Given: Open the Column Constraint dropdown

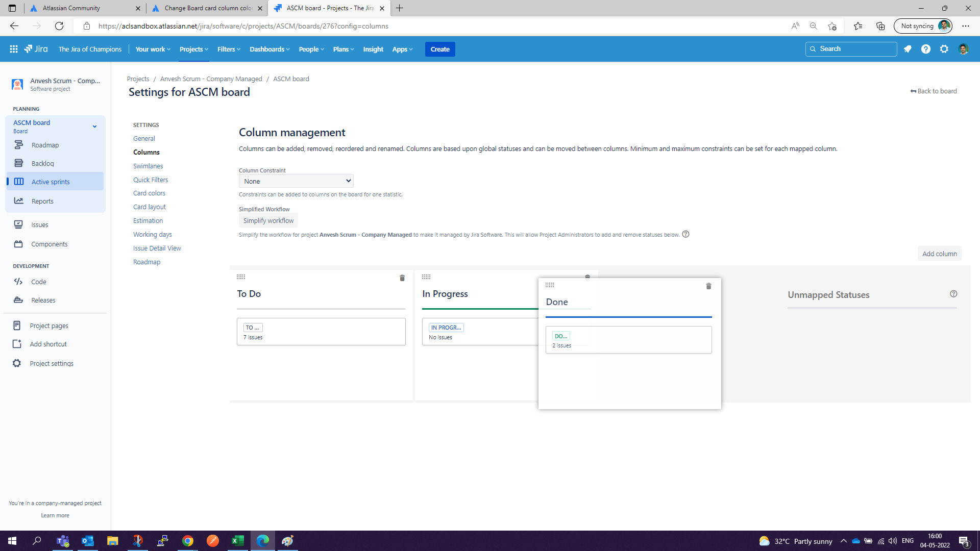Looking at the screenshot, I should click(x=296, y=181).
